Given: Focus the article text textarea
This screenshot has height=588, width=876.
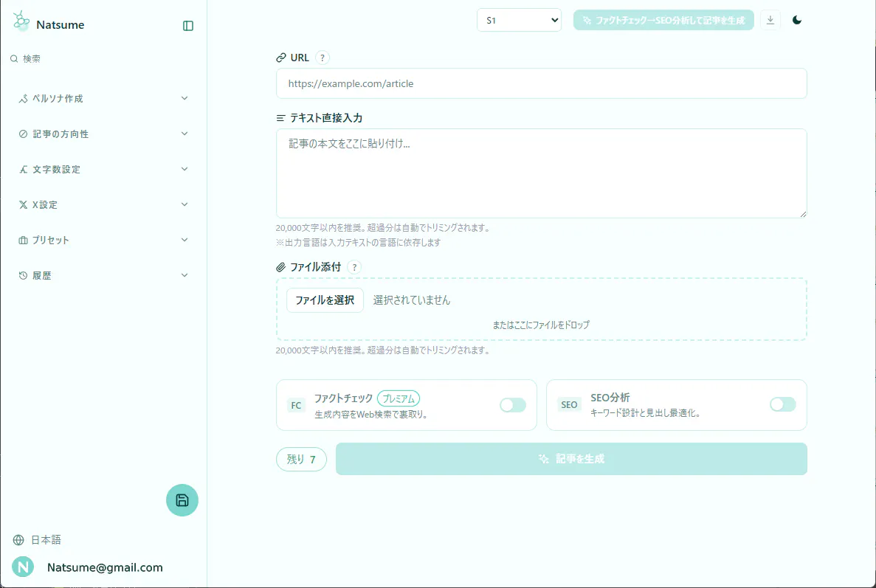Looking at the screenshot, I should click(542, 173).
